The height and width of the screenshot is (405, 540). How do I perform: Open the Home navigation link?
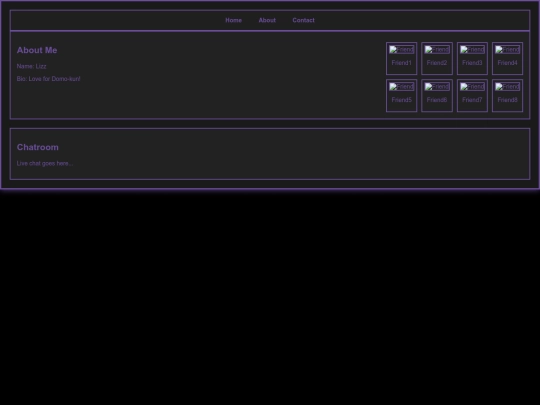coord(233,20)
